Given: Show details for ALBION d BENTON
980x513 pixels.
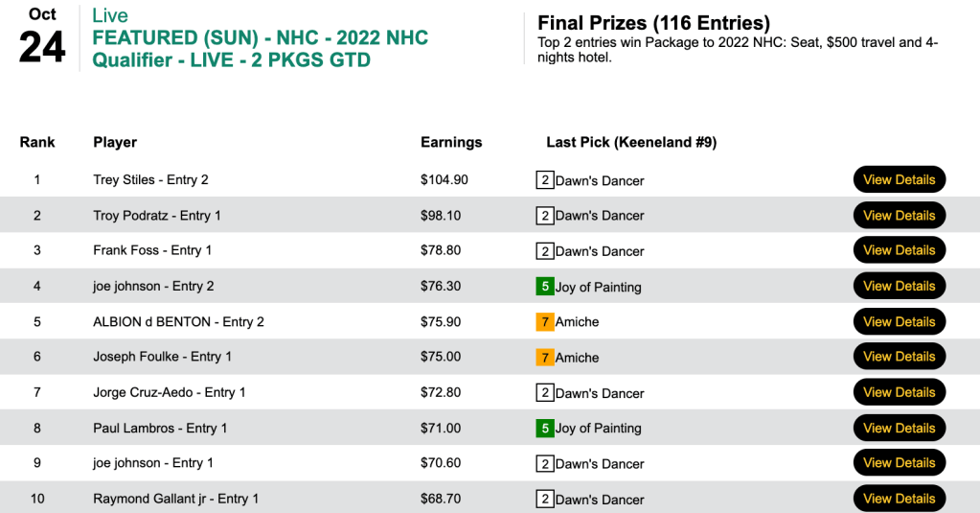Looking at the screenshot, I should pos(899,321).
